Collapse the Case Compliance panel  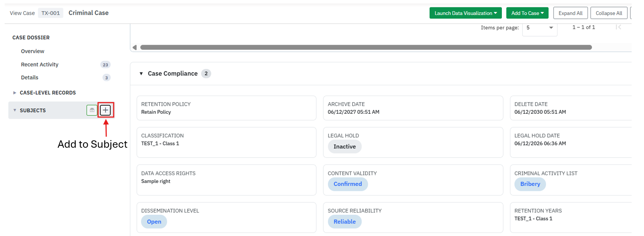(141, 74)
